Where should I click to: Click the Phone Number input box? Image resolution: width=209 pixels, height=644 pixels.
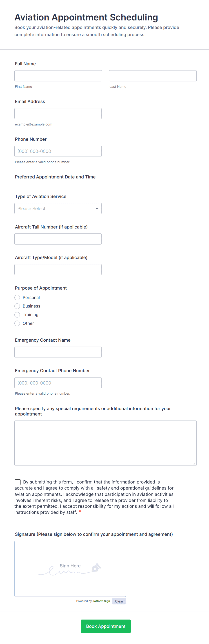[58, 151]
